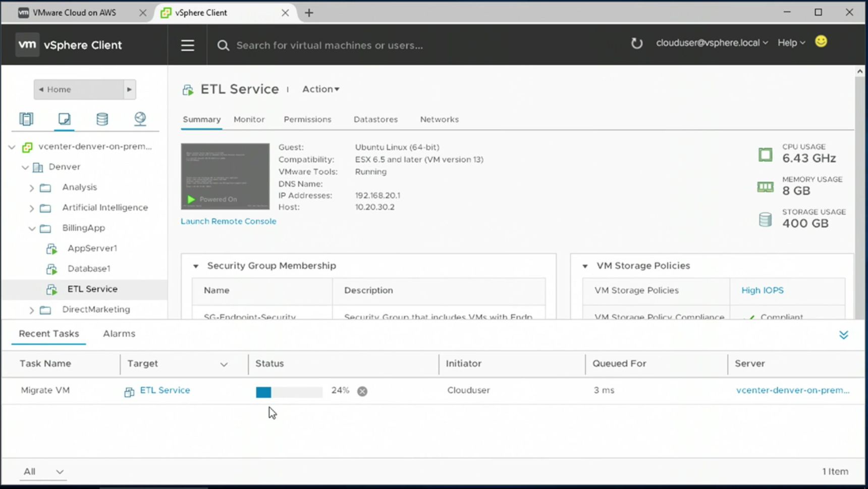
Task: Switch to the Permissions tab
Action: pos(307,119)
